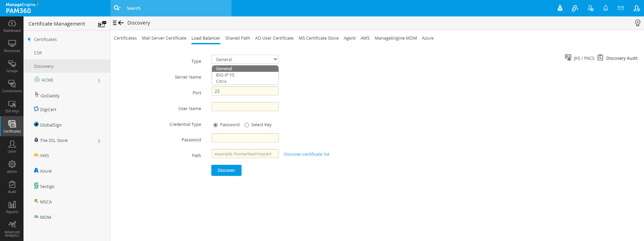Open JKS / PKCS link
644x241 pixels.
584,58
